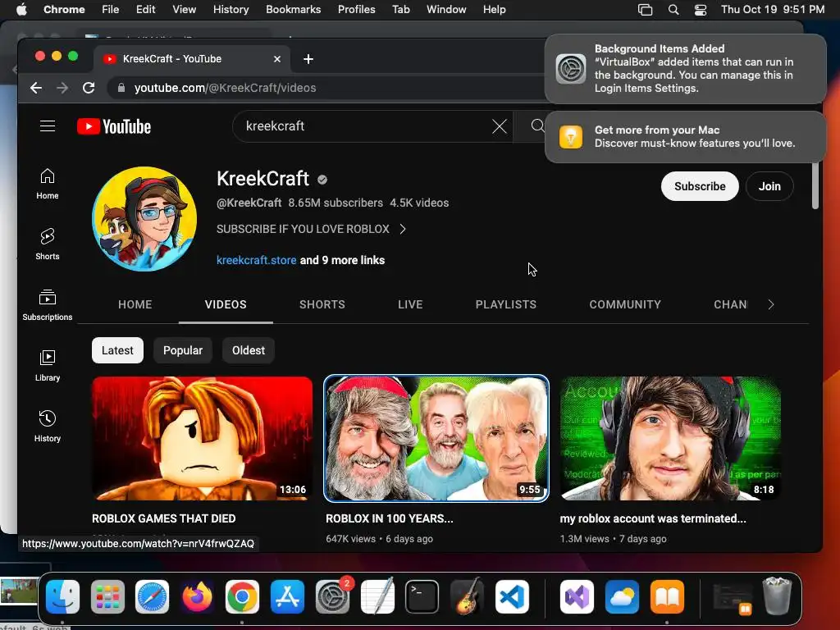View site info lock icon

(121, 88)
